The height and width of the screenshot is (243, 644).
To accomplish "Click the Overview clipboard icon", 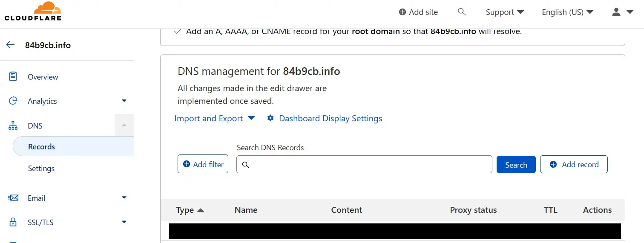I will click(13, 77).
